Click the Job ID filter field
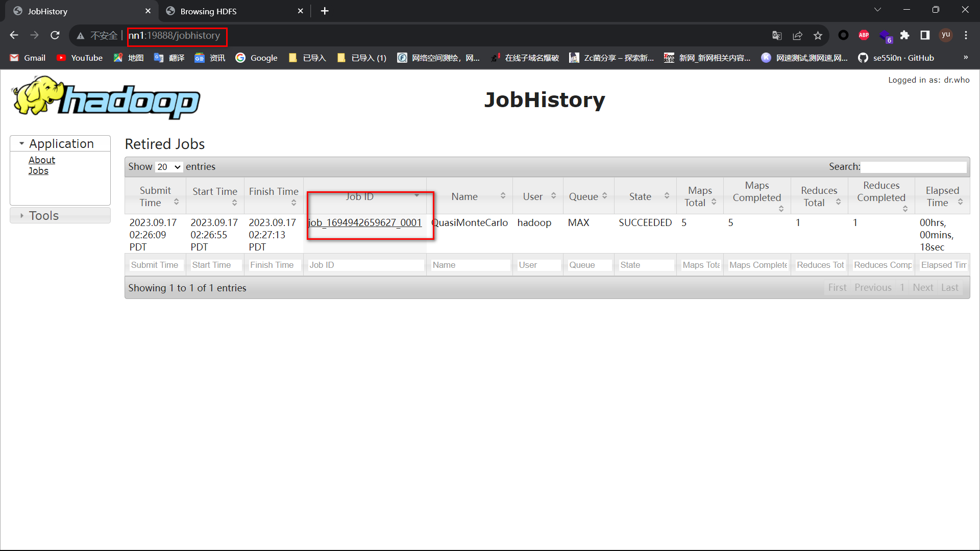This screenshot has height=551, width=980. tap(365, 265)
